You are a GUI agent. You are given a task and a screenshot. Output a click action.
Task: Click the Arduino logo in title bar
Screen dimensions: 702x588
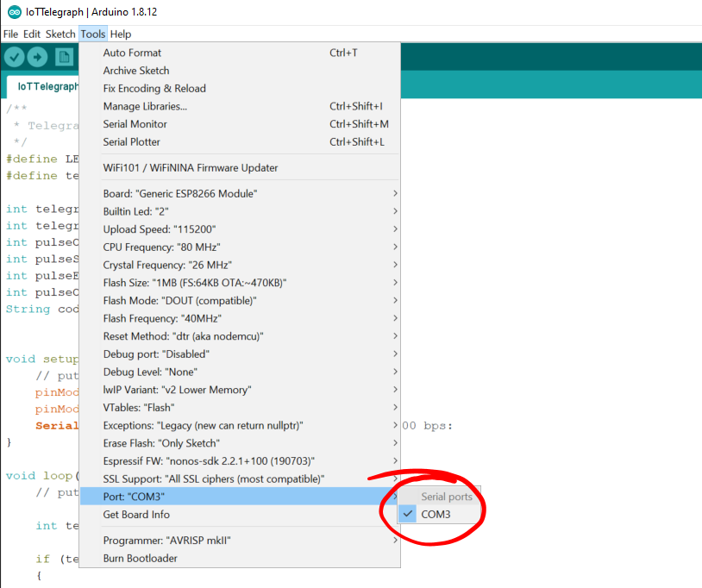pos(14,12)
